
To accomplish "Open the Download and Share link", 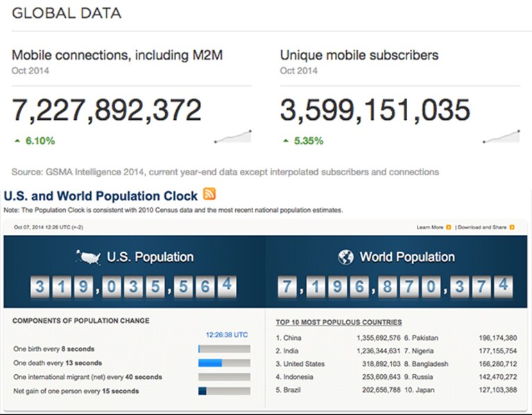I will click(x=482, y=227).
